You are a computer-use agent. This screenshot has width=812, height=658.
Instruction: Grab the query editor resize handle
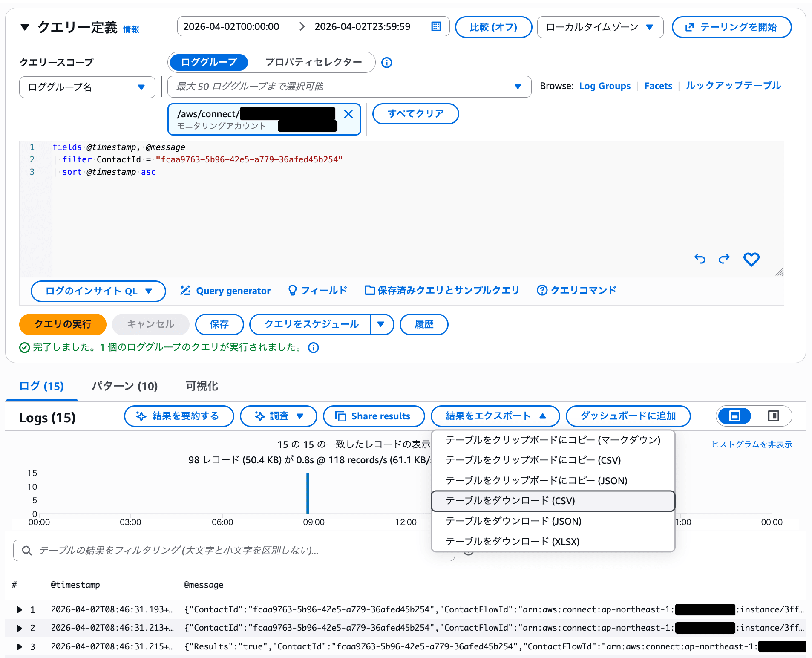pyautogui.click(x=779, y=272)
